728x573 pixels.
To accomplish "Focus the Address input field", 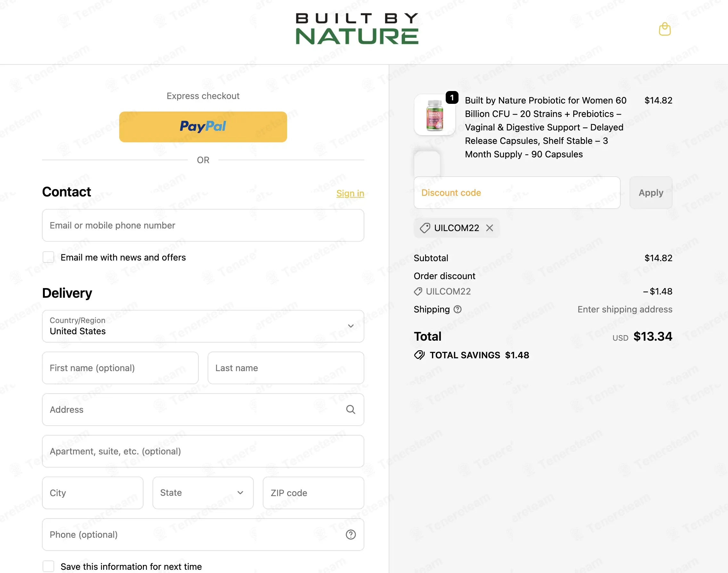I will point(203,410).
